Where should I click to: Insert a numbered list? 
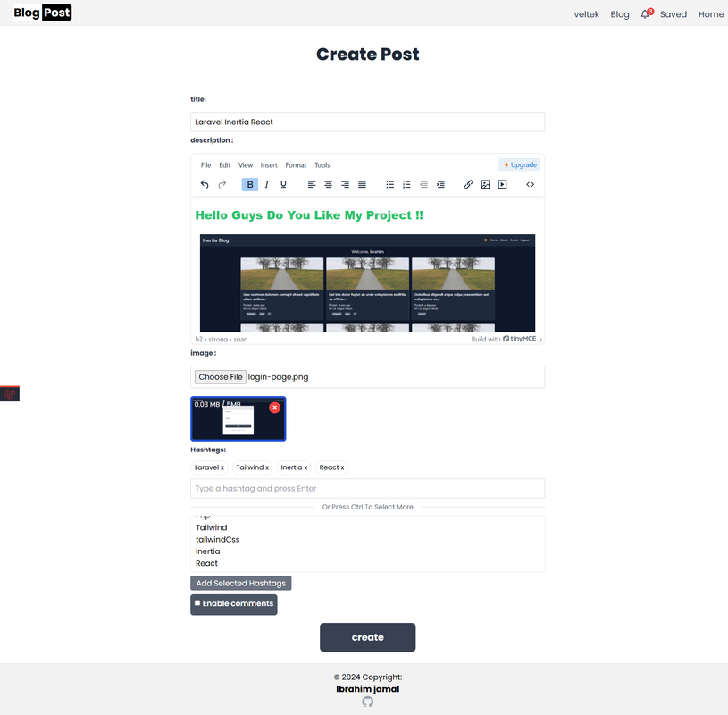[406, 184]
